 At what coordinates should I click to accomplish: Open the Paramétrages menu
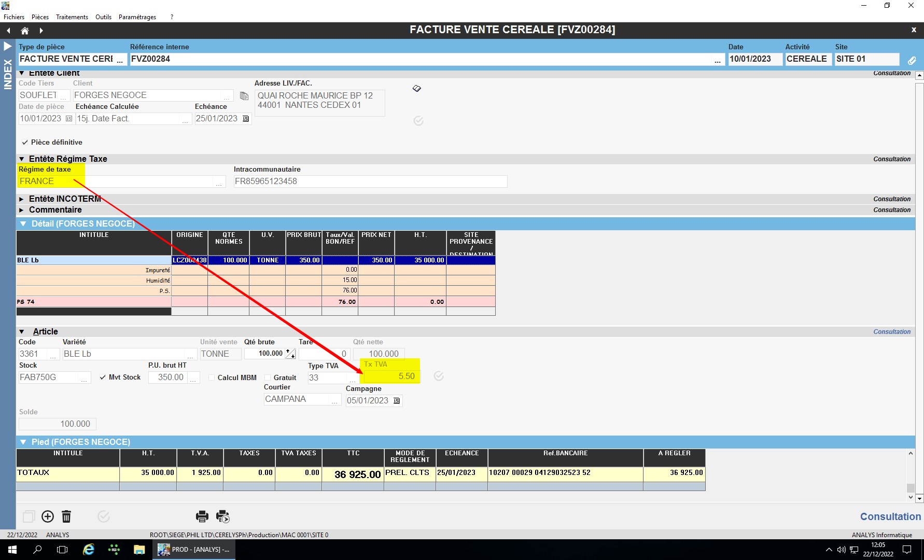[x=137, y=17]
